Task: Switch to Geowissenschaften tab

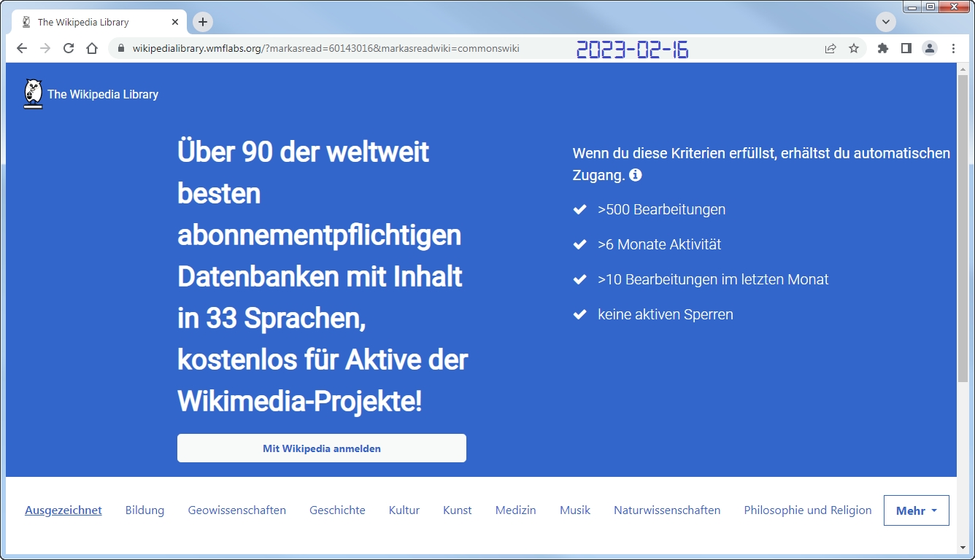Action: pyautogui.click(x=237, y=510)
